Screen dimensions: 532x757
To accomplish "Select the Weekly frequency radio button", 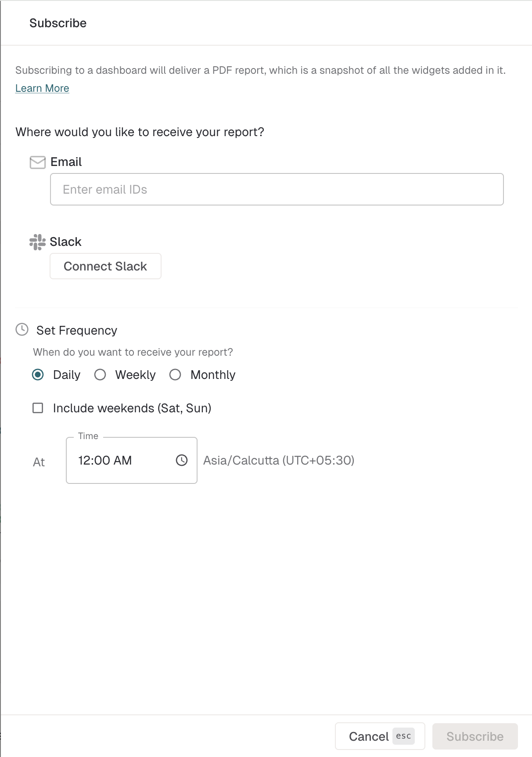I will 100,375.
